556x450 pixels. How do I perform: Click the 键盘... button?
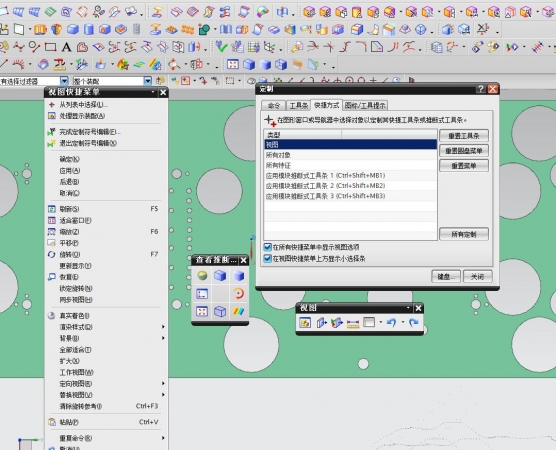tap(446, 277)
